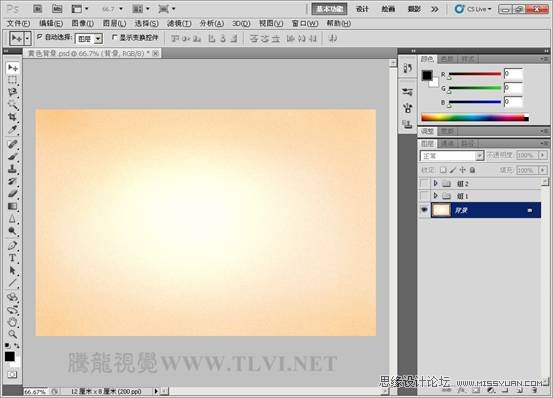Launch Mini Bridge from the application bar

click(x=57, y=8)
